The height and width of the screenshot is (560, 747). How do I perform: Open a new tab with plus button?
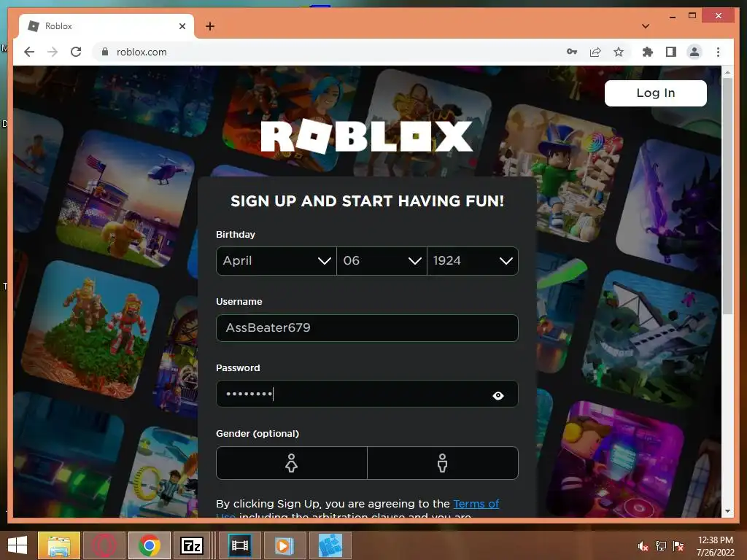click(x=209, y=26)
